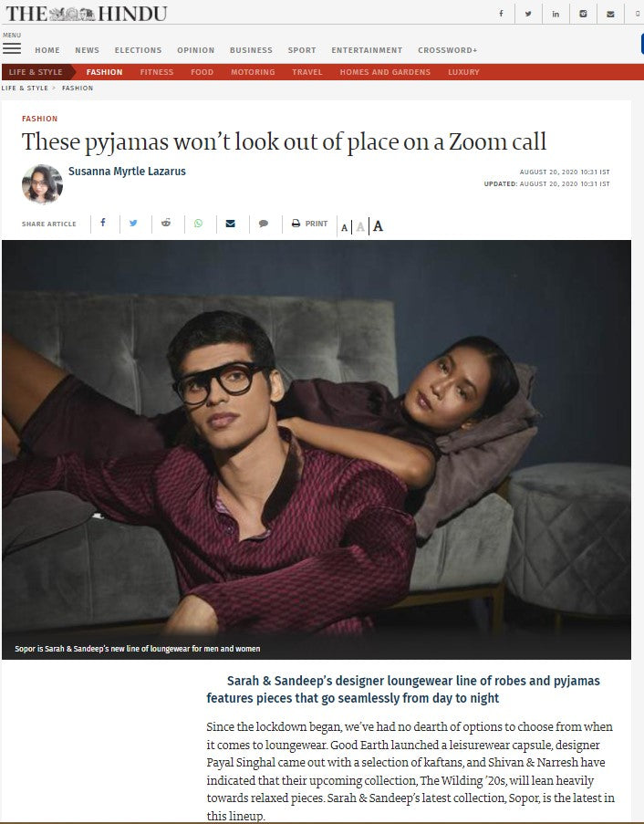Open The Hindu's LinkedIn page in header
This screenshot has width=644, height=824.
pyautogui.click(x=556, y=14)
